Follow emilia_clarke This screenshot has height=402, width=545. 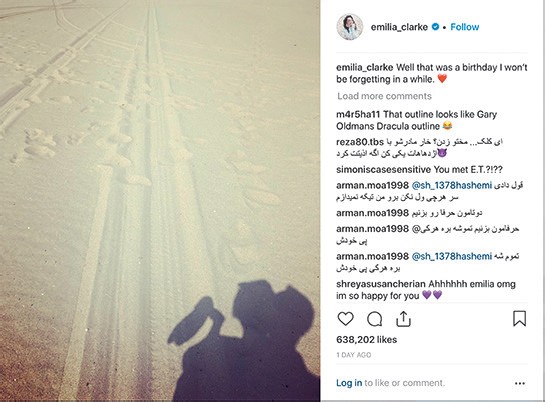click(x=465, y=27)
